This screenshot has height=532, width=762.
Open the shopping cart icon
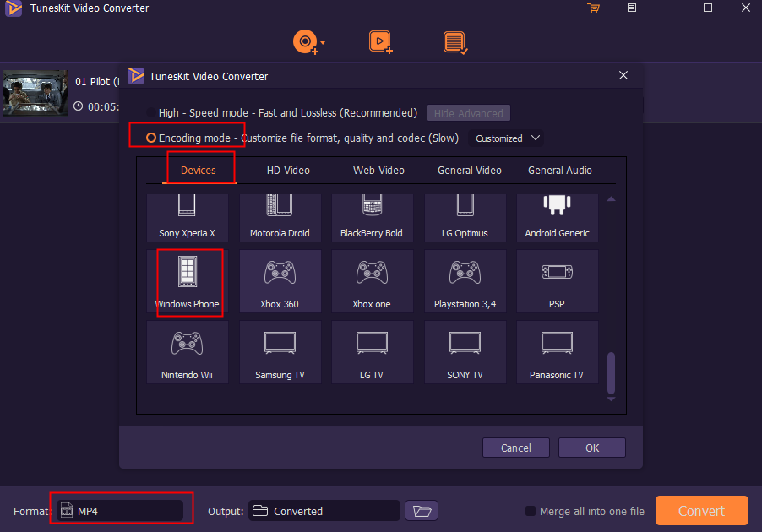(593, 8)
